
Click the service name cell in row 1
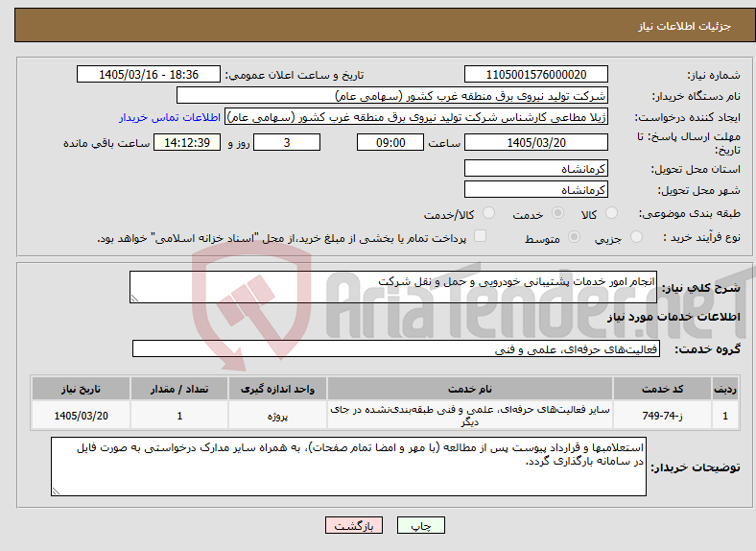tap(469, 416)
